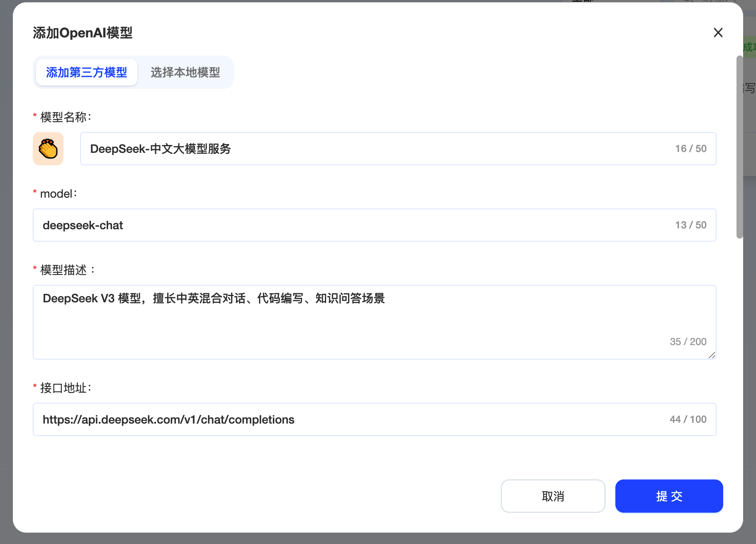Close the 添加OpenAI模型 dialog
The image size is (756, 544).
(x=718, y=32)
